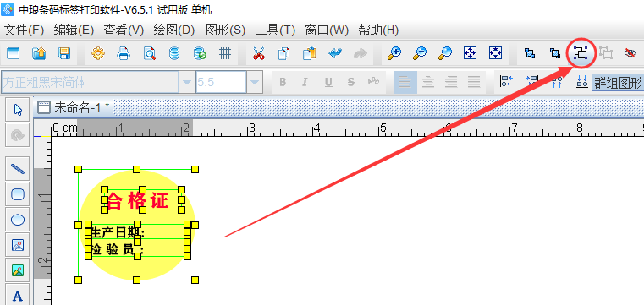Switch to 未命名-1 document tab
The width and height of the screenshot is (644, 305).
click(74, 107)
